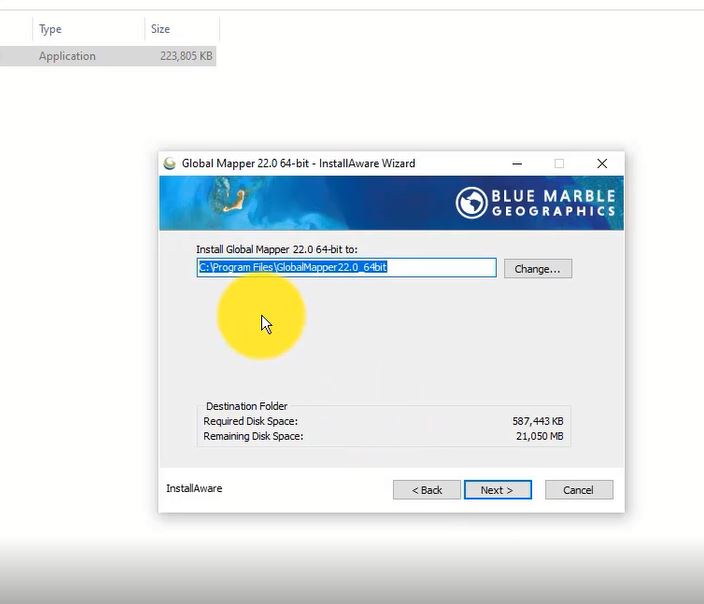704x604 pixels.
Task: Cancel the Global Mapper installation
Action: [579, 489]
